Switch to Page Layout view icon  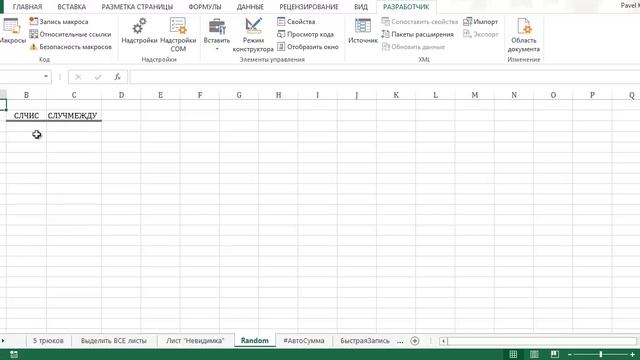pos(534,354)
